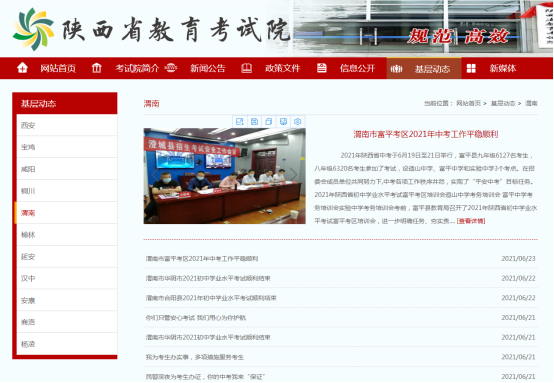The height and width of the screenshot is (383, 554).
Task: Click the grid icon next to 新媒体
Action: click(x=471, y=68)
